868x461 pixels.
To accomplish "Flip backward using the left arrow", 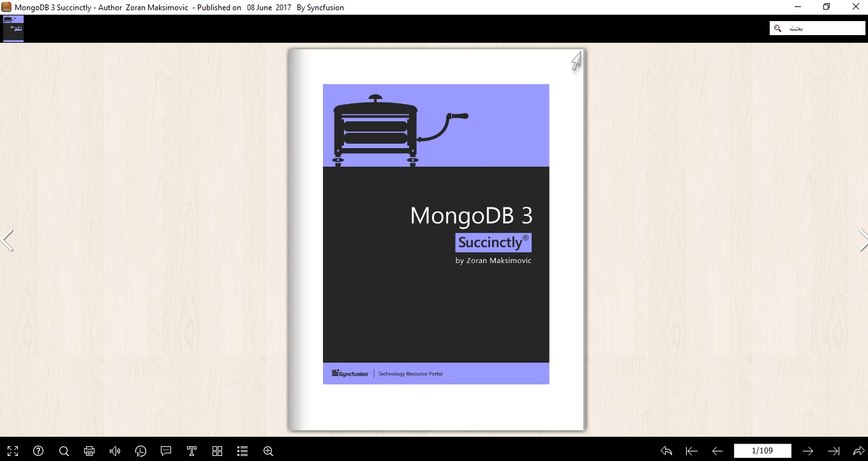I will 9,240.
